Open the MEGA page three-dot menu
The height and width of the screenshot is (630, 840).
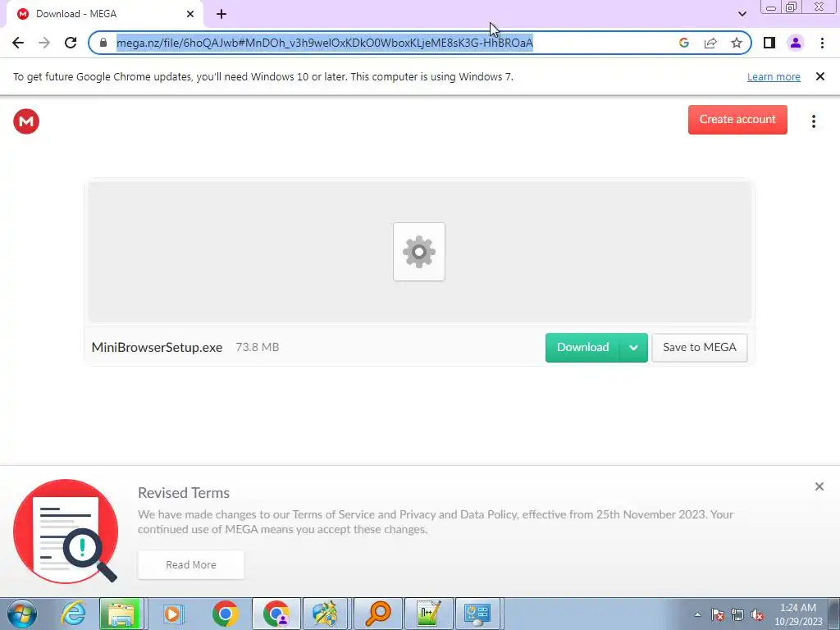point(813,121)
